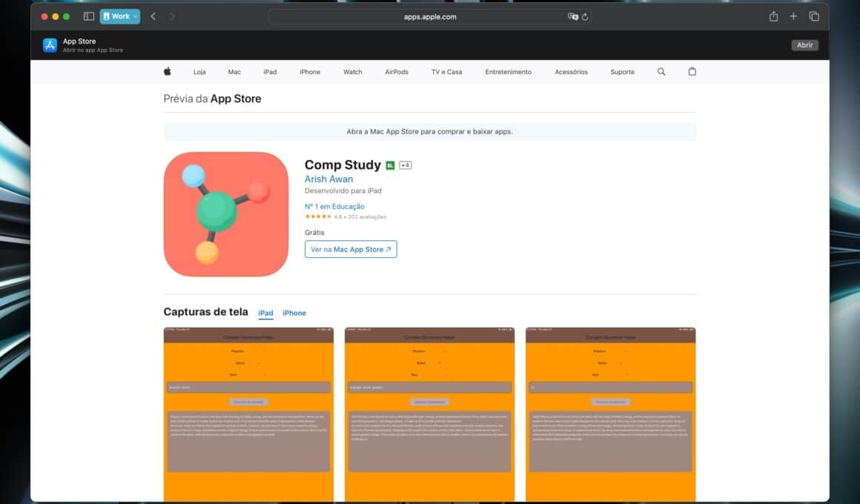Open the third iPad screenshot
The width and height of the screenshot is (860, 504).
coord(610,414)
